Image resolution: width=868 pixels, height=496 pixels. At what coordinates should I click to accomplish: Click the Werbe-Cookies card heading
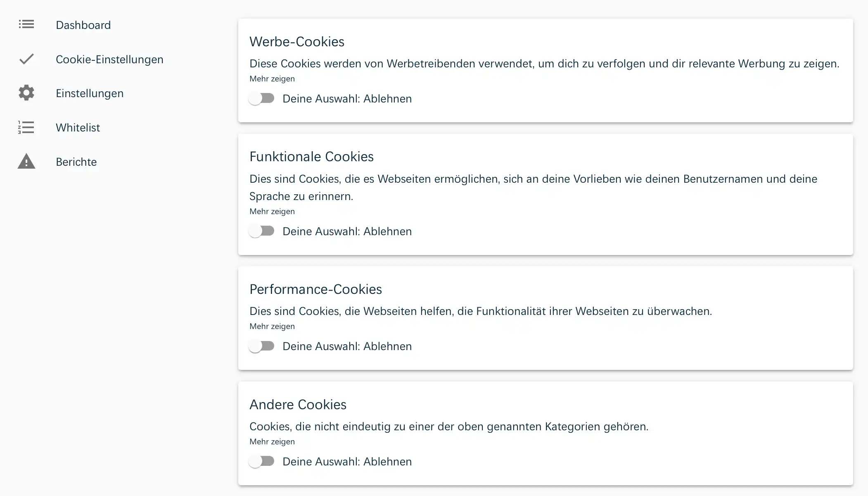297,42
